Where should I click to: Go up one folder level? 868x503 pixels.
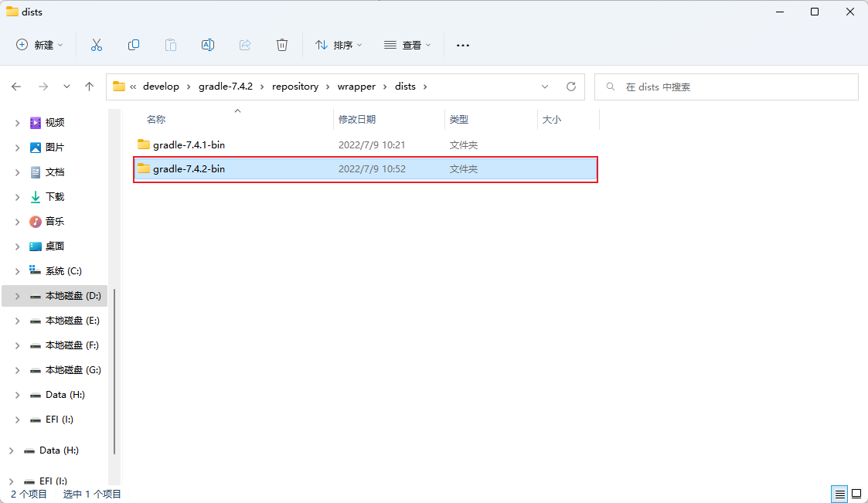click(89, 87)
